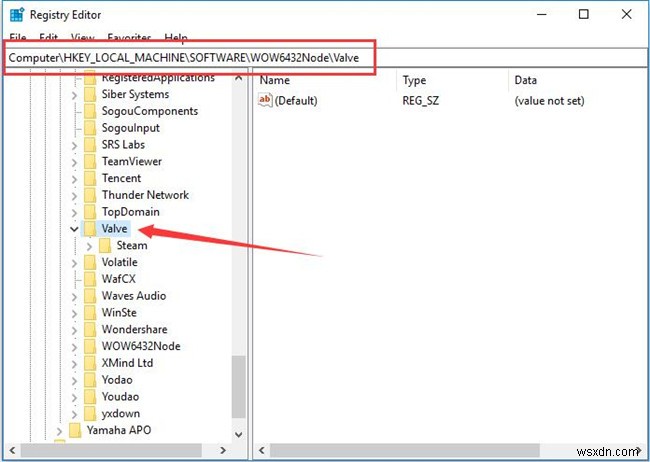Select the Youdao key label

click(x=120, y=396)
